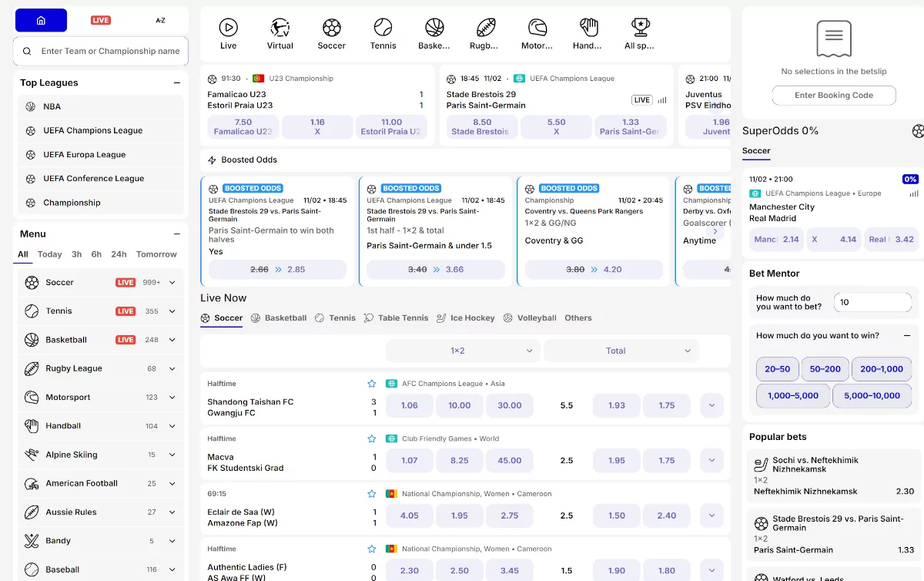This screenshot has width=924, height=581.
Task: Filter menu by Tomorrow
Action: 156,254
